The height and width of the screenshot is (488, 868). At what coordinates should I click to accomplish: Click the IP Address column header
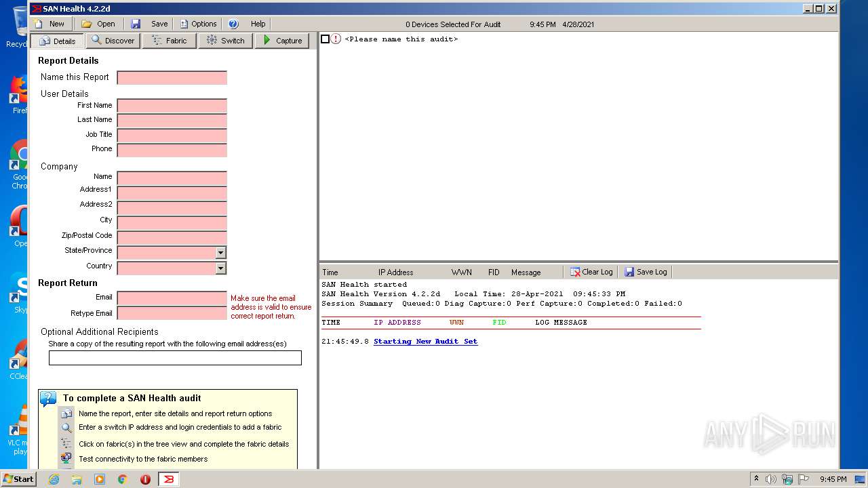click(395, 272)
